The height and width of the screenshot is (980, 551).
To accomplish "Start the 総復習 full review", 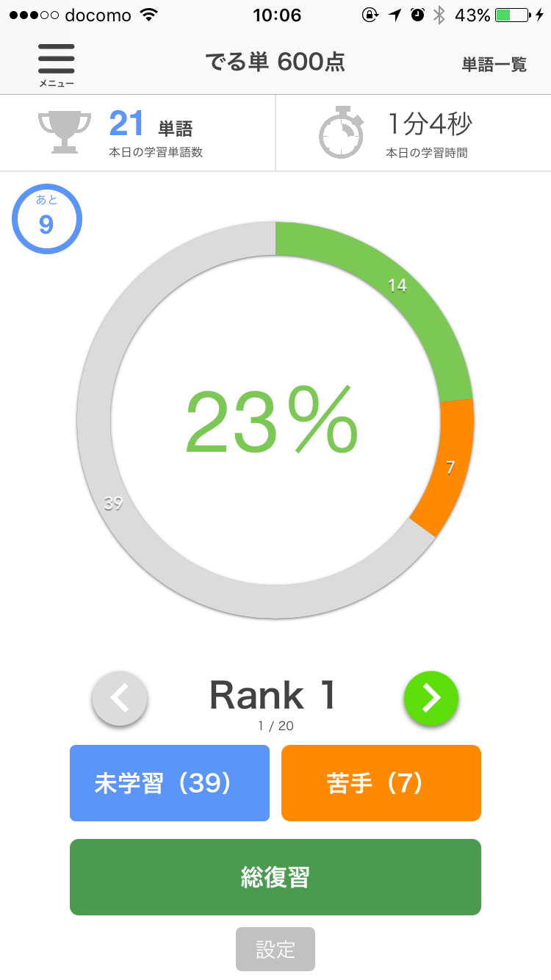I will (x=275, y=877).
